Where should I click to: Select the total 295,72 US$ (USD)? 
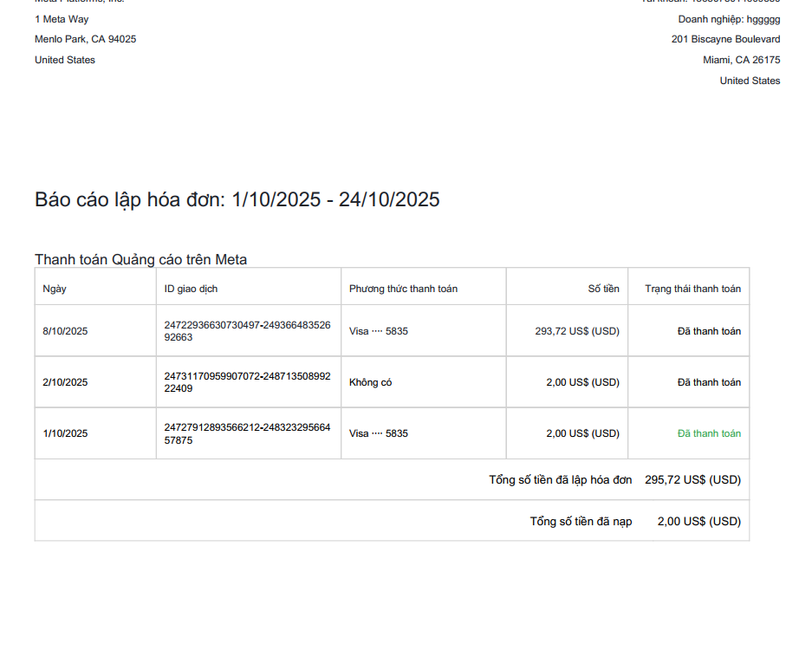(x=693, y=480)
